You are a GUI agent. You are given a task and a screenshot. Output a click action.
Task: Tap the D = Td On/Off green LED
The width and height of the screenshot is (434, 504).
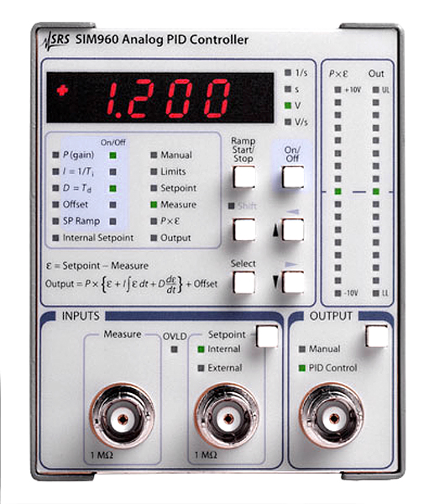[x=112, y=188]
